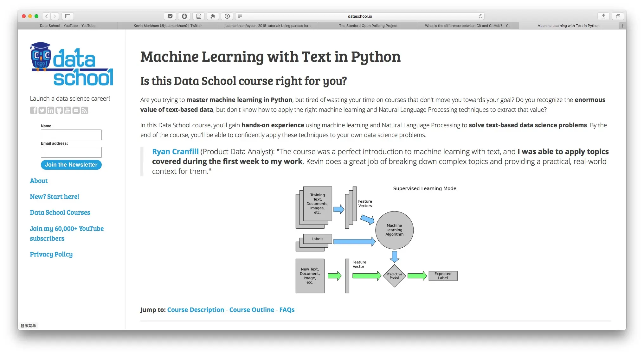The height and width of the screenshot is (355, 644).
Task: Click the Join the Newsletter button
Action: (71, 165)
